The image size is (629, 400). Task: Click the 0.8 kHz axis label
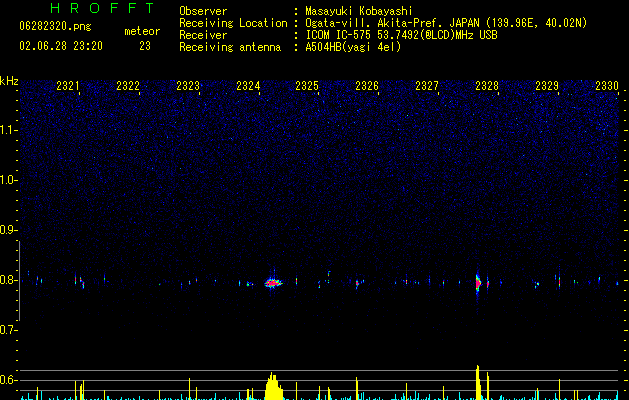click(8, 280)
